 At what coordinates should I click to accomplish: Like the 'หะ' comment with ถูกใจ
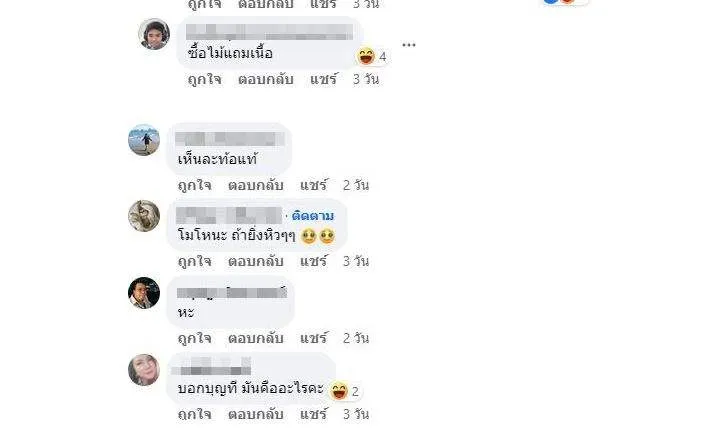tap(195, 338)
